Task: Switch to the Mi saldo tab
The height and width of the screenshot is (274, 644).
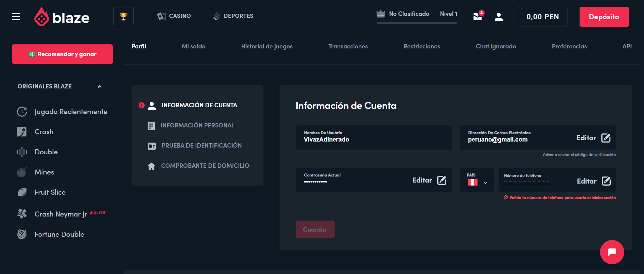Action: click(193, 46)
